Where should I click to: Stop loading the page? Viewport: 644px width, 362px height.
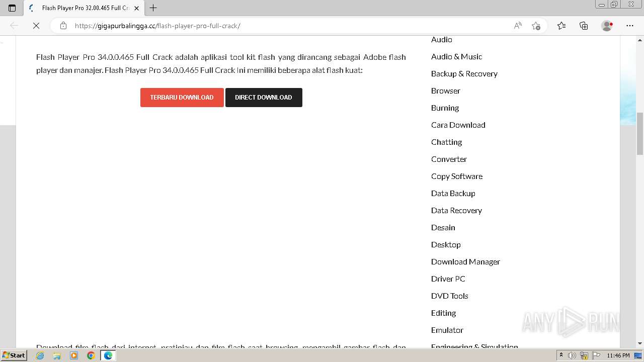point(36,26)
